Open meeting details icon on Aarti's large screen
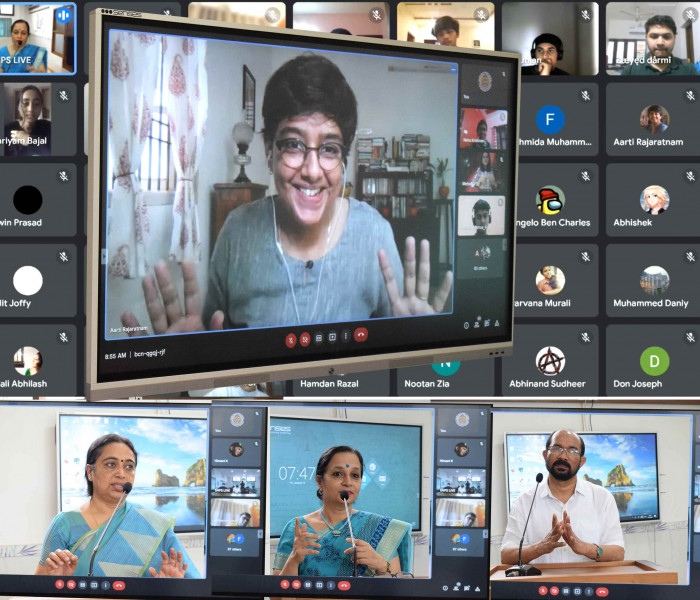 click(x=466, y=325)
